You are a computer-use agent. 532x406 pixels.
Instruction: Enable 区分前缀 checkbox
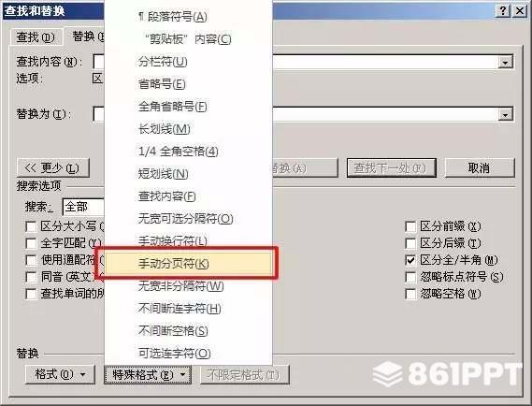click(x=410, y=226)
